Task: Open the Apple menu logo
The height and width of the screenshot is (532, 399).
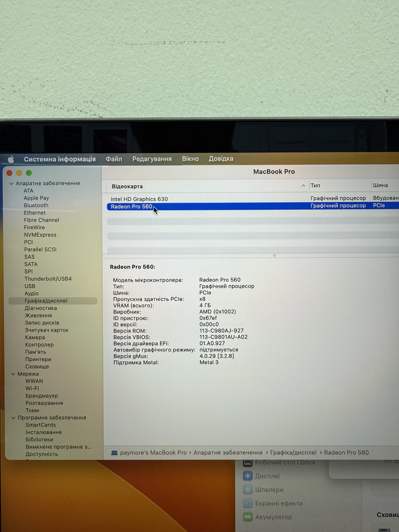Action: pos(11,159)
